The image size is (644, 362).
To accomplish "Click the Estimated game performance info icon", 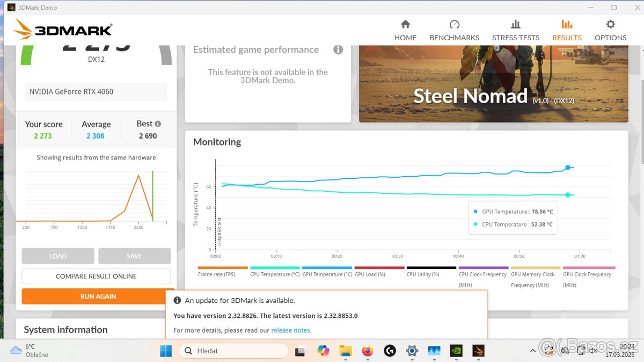I will point(338,49).
